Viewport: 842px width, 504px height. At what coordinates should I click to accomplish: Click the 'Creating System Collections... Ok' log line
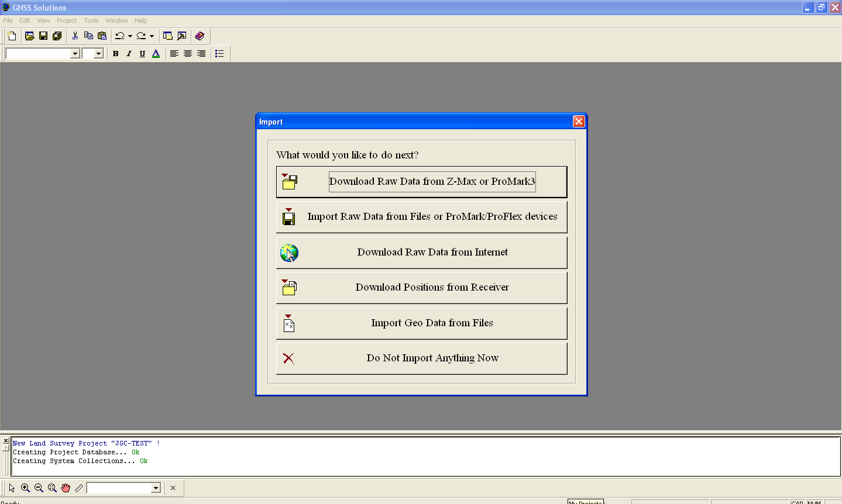point(80,461)
